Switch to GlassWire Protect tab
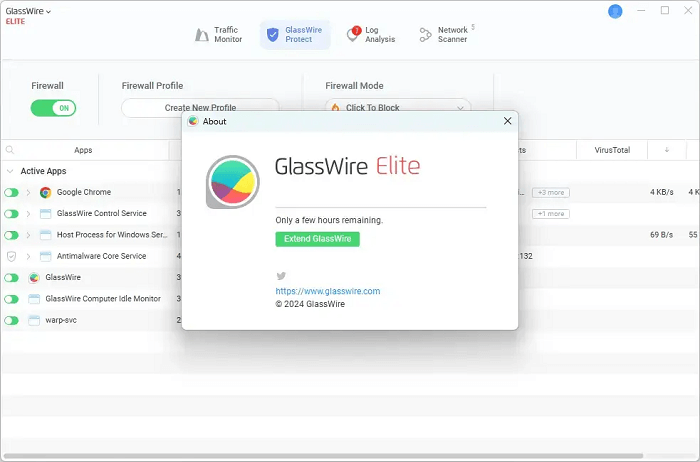 (295, 34)
